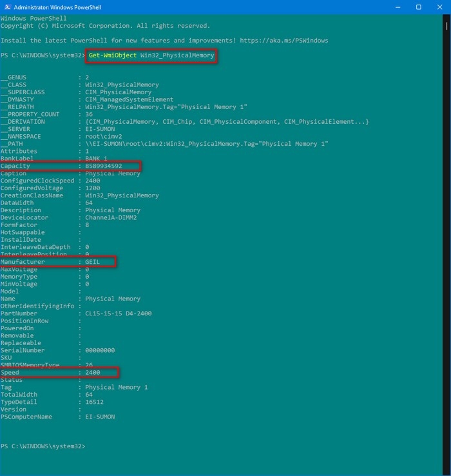Click the Tag value Physical Memory 1
451x476 pixels.
117,388
